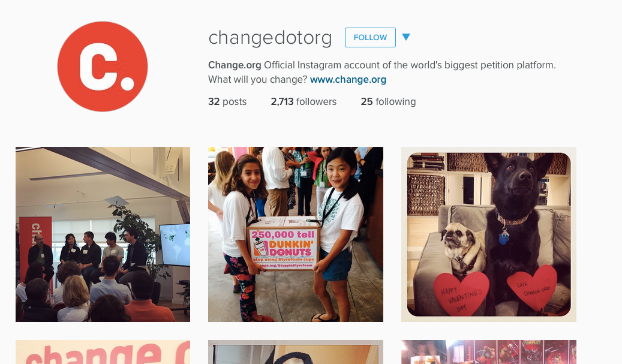
Task: Click the red Happy Valentine's Day heart
Action: click(x=461, y=294)
